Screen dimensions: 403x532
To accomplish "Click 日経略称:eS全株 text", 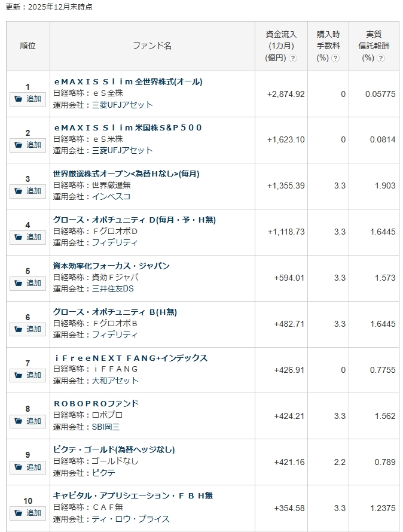I will tap(88, 93).
